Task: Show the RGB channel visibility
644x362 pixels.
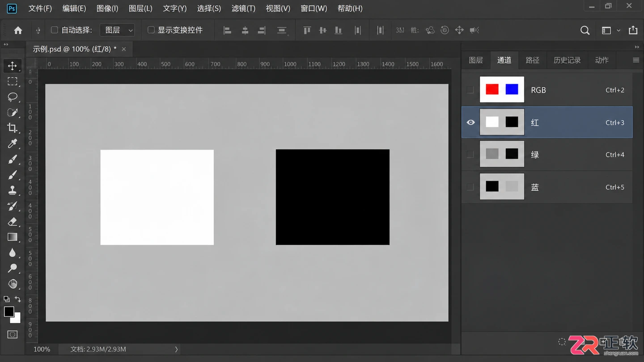Action: coord(470,90)
